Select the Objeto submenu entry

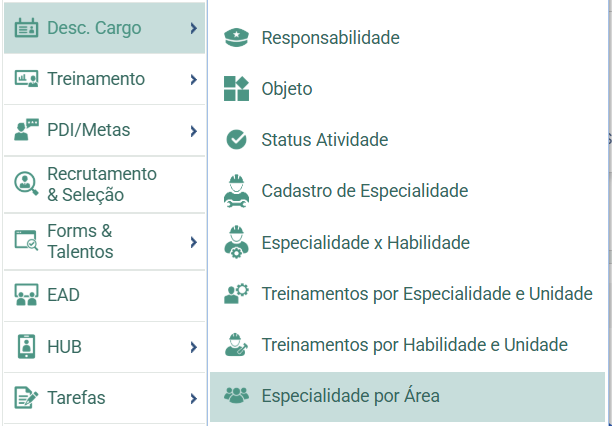tap(407, 89)
